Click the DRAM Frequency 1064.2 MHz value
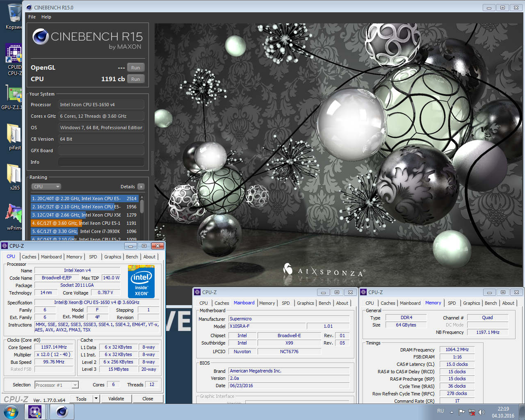 (457, 349)
